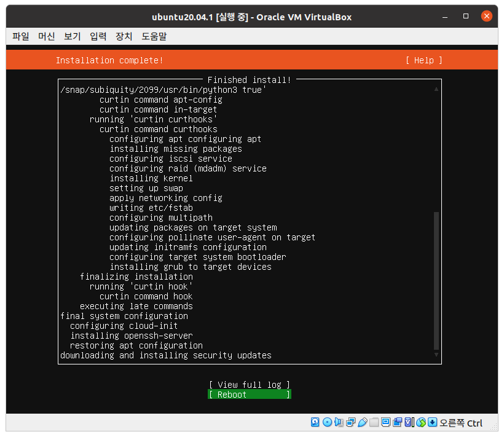Click 'downloading and installing security updates' line

click(x=166, y=355)
